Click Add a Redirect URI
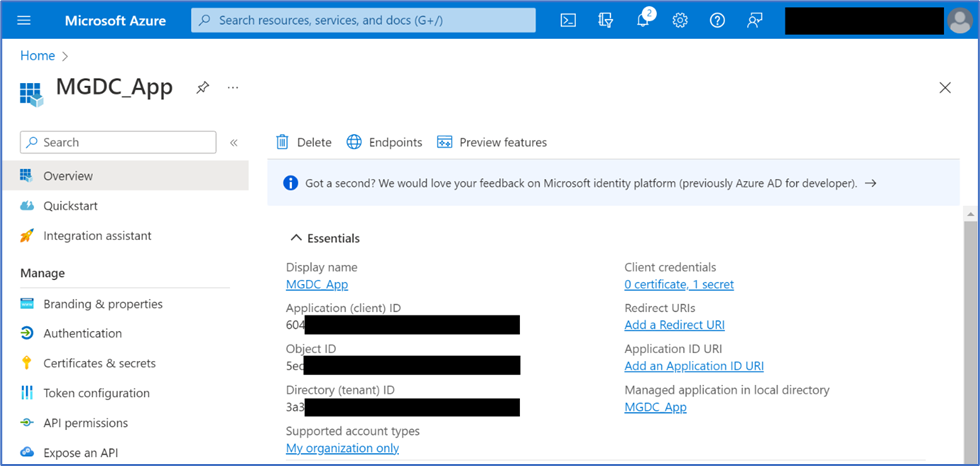Viewport: 980px width, 466px height. 674,325
